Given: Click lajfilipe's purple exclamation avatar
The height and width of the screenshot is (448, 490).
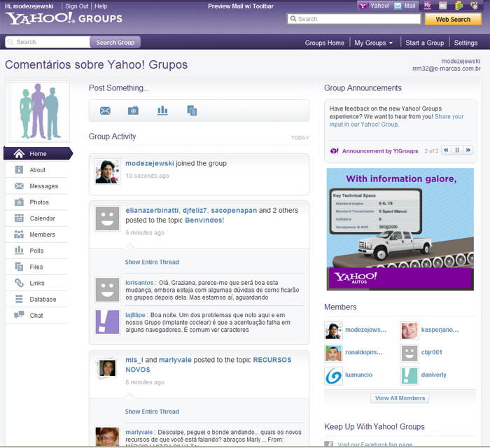Looking at the screenshot, I should click(107, 322).
